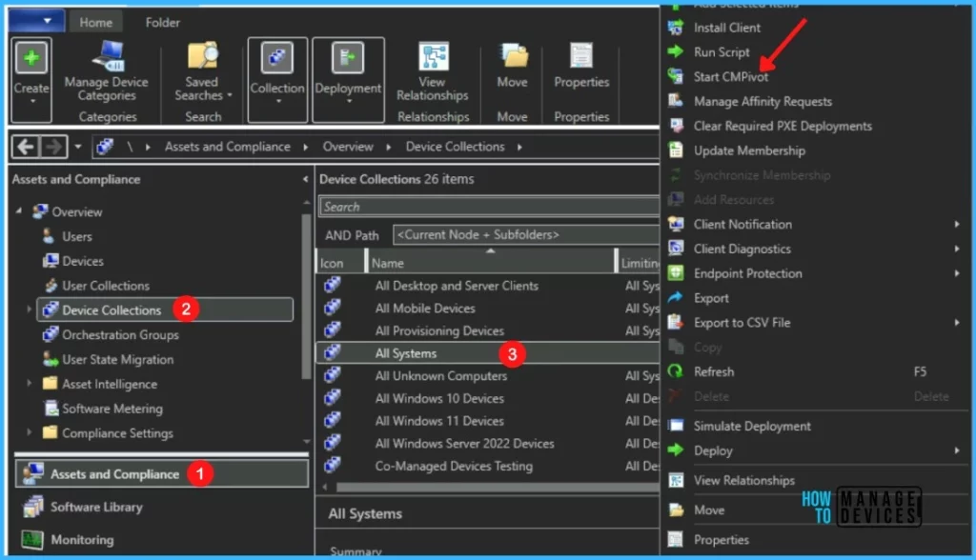Open the Deploy submenu arrow
This screenshot has width=976, height=560.
957,450
